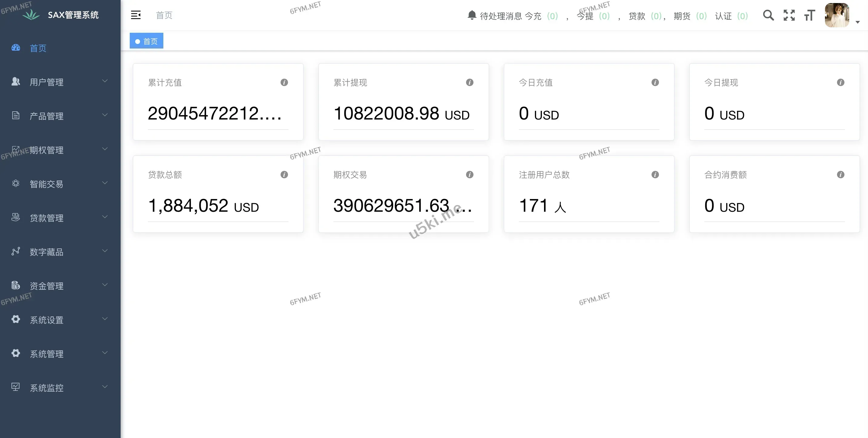Open the font size tool icon
The height and width of the screenshot is (438, 868).
point(810,15)
